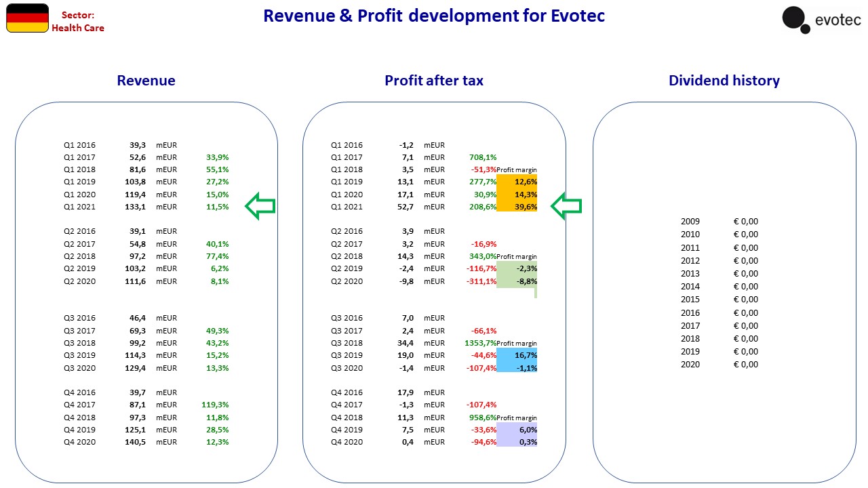The image size is (868, 488).
Task: Click the € 0,00 dividend for 2012
Action: pos(746,260)
